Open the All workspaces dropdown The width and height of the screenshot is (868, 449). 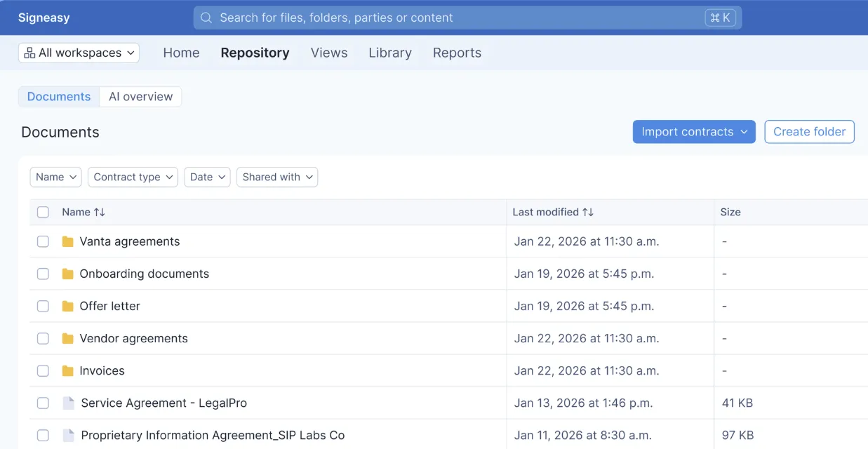[79, 53]
